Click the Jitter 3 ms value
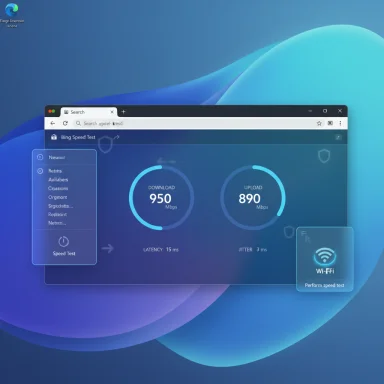Screen dimensions: 384x384 tap(262, 249)
